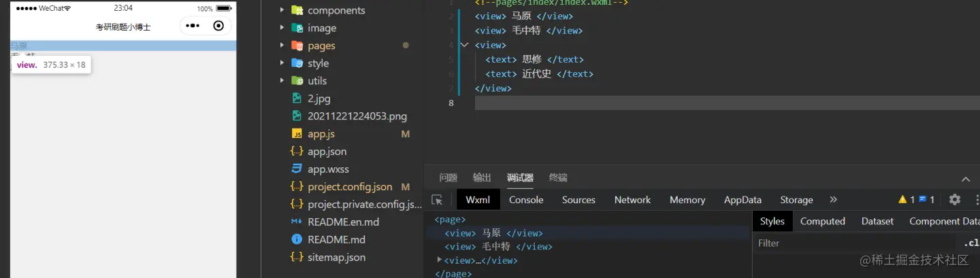Click the components folder icon
This screenshot has height=278, width=980.
click(x=297, y=10)
